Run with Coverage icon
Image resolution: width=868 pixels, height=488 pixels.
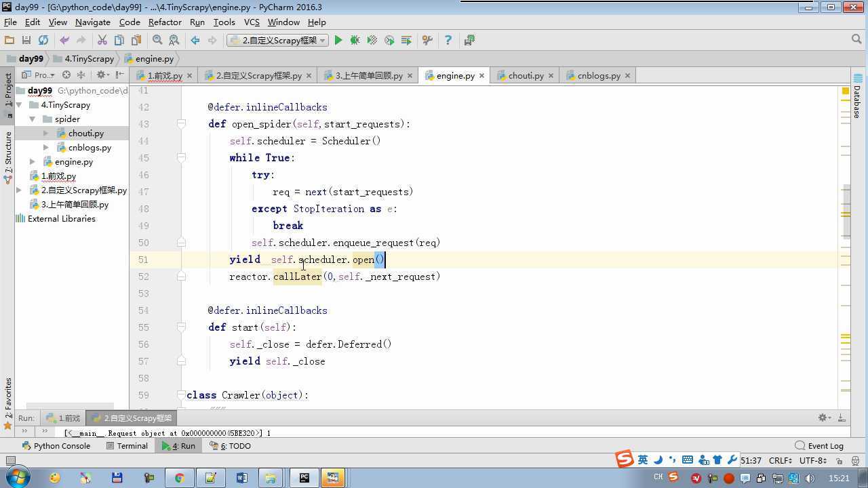pyautogui.click(x=372, y=41)
